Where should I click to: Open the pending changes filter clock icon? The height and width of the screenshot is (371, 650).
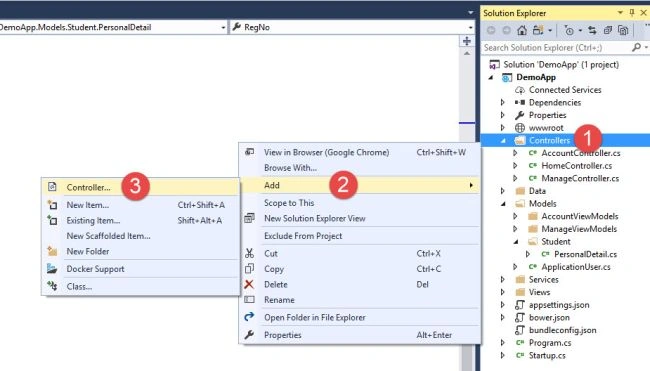tap(569, 30)
